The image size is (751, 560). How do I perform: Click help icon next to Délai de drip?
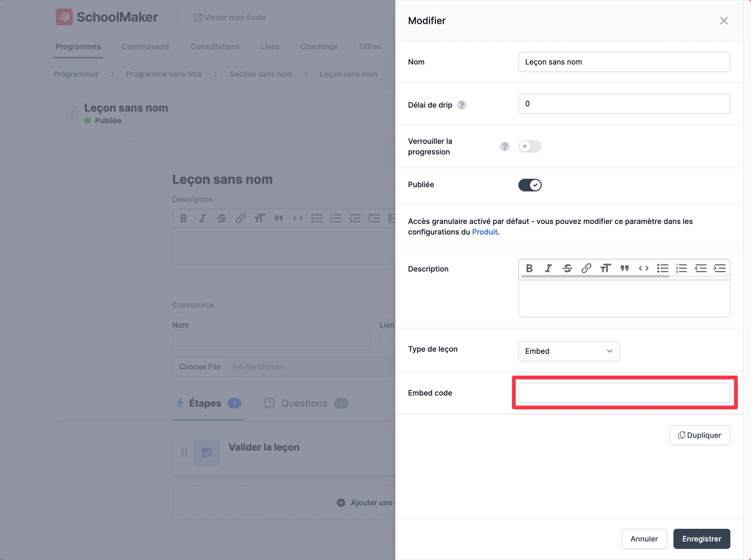461,105
